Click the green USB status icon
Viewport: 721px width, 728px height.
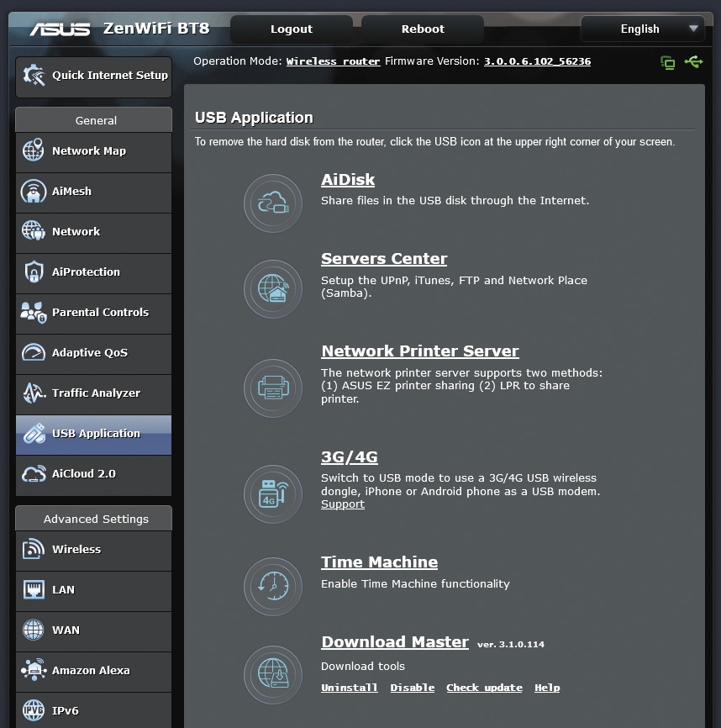pyautogui.click(x=693, y=61)
